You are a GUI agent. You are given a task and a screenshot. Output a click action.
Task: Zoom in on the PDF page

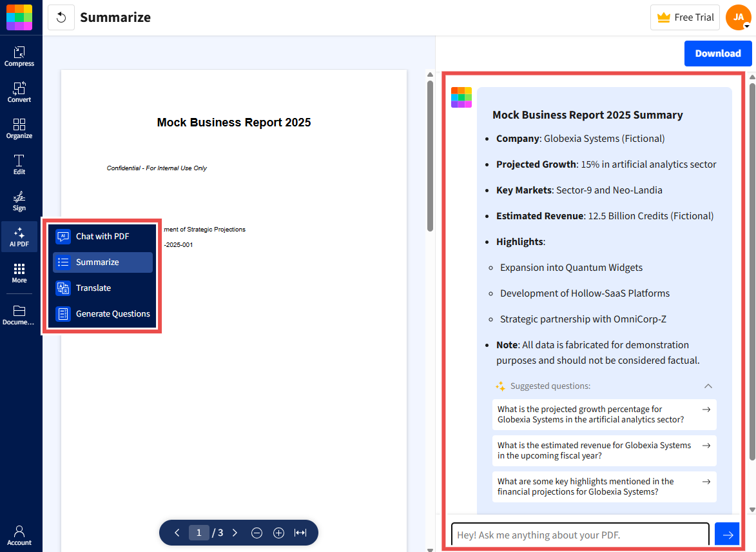(278, 533)
